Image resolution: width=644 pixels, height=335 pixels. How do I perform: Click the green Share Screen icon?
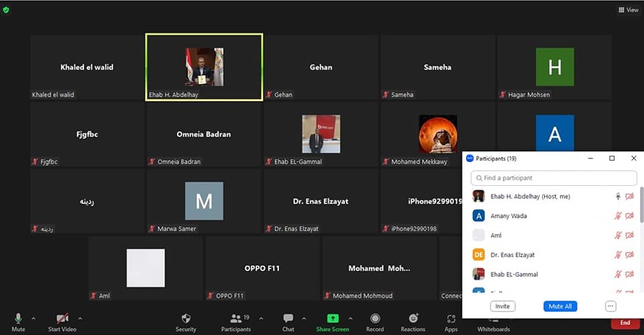(333, 318)
